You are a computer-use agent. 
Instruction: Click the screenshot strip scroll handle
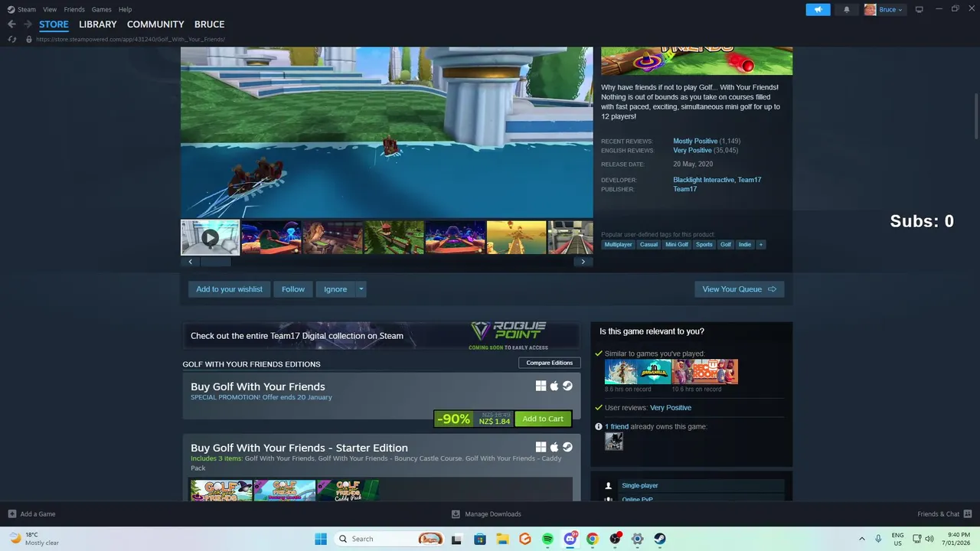[x=215, y=262]
